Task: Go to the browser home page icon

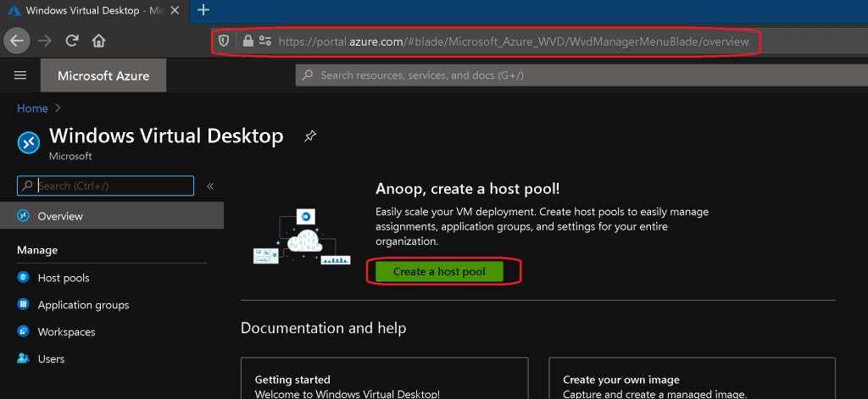Action: click(98, 41)
